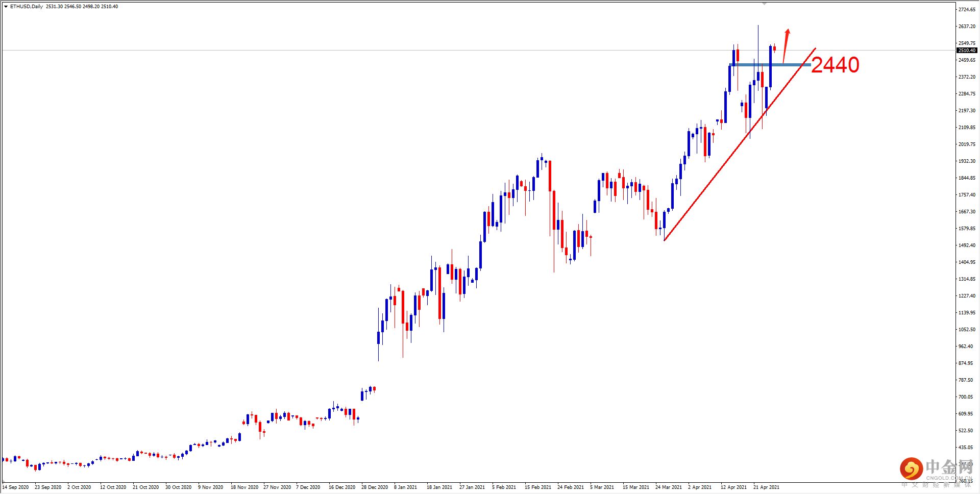Open the dropdown arrow beside ETHUSD,Daily
980x494 pixels.
coord(6,7)
